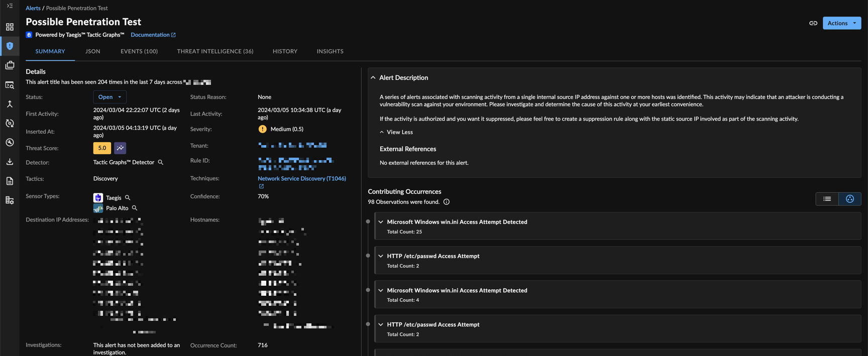The height and width of the screenshot is (356, 868).
Task: Expand /etc/passwd Access Attempt first occurrence
Action: click(381, 256)
